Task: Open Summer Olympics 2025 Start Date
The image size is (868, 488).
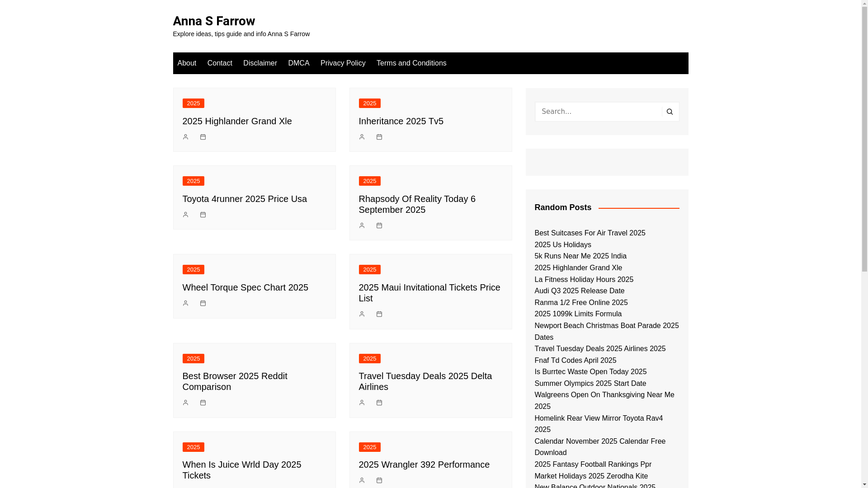Action: [590, 384]
